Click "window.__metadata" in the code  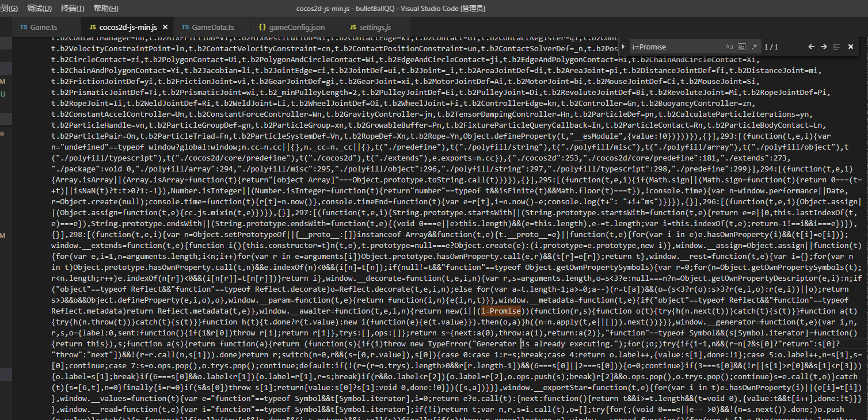538,299
